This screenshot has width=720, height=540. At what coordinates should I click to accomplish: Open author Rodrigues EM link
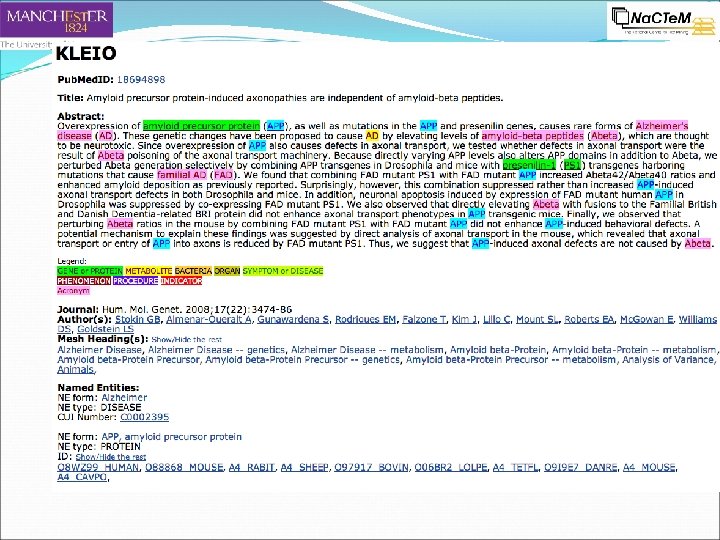coord(366,319)
